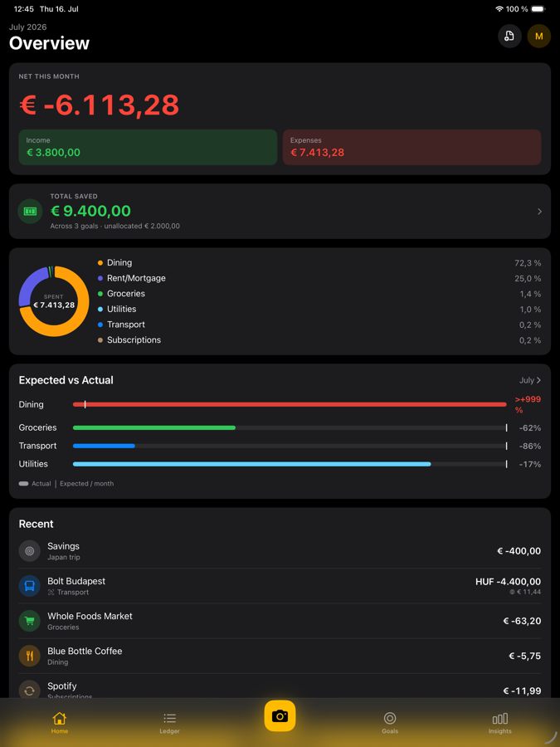Screen dimensions: 560x747
Task: Tap the red Dining progress bar
Action: tap(290, 404)
